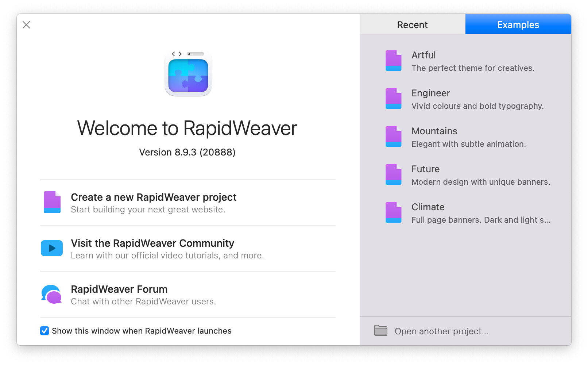Click the chat bubbles icon for RapidWeaver Forum

pos(51,294)
